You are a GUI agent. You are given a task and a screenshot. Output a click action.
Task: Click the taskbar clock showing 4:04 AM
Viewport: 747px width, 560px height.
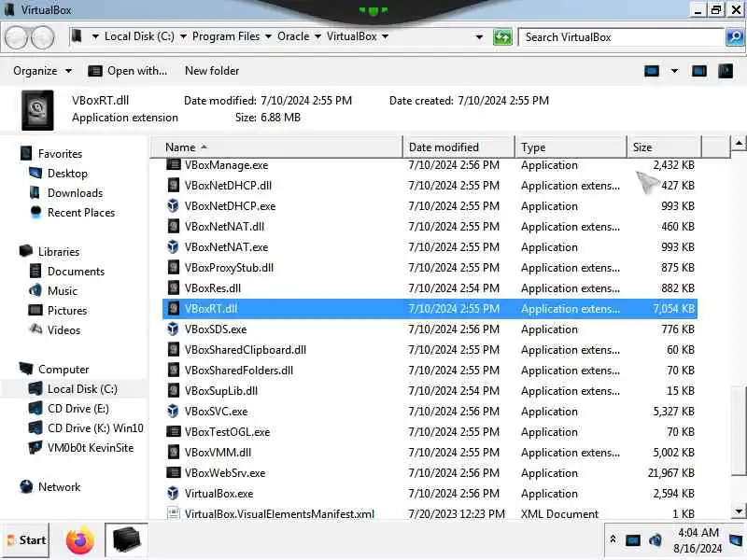698,540
